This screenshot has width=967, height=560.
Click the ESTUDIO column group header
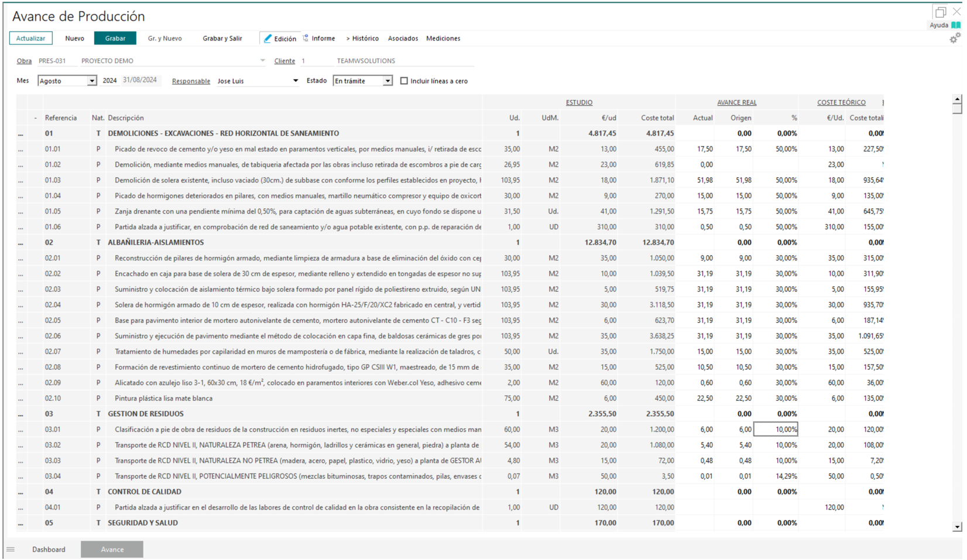[x=579, y=102]
